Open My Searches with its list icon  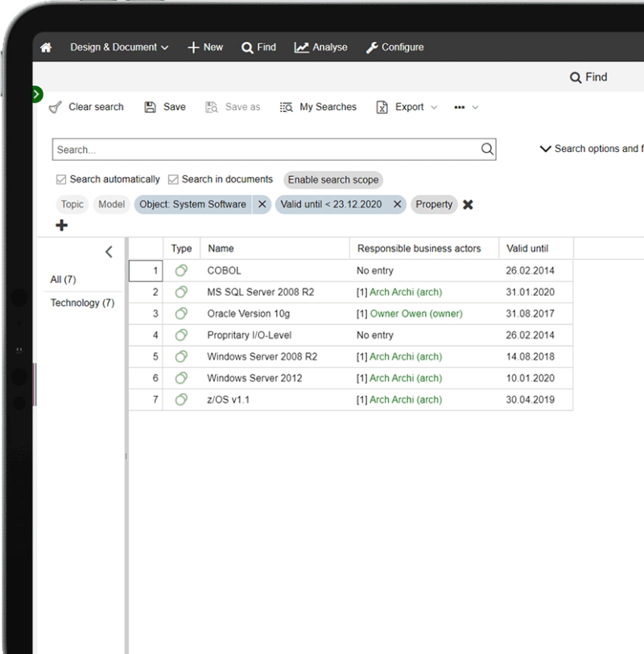286,106
